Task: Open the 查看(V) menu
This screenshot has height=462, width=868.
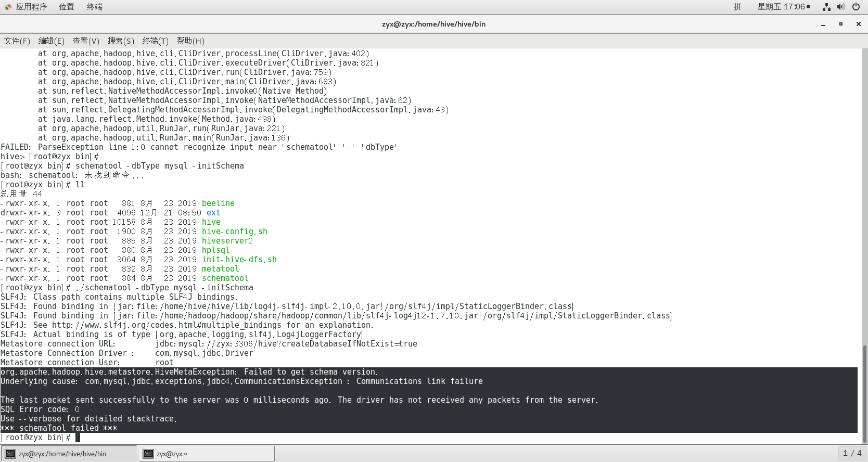Action: coord(86,41)
